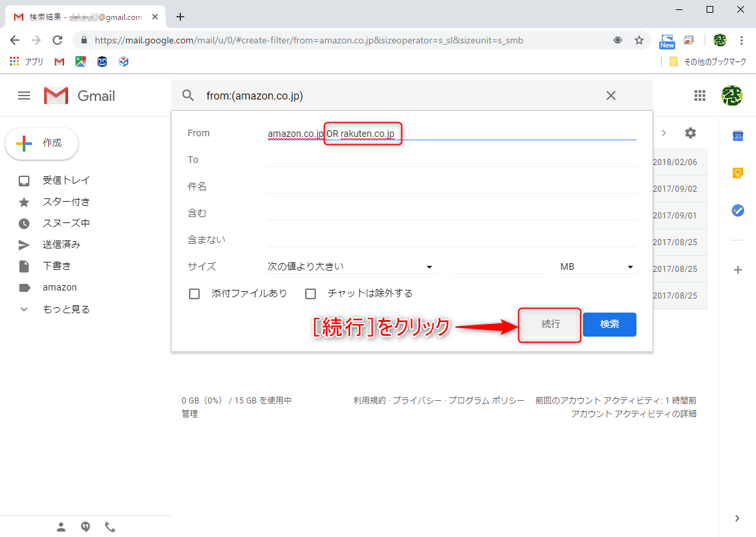Click the 管理 storage link
This screenshot has height=537, width=756.
pyautogui.click(x=190, y=413)
